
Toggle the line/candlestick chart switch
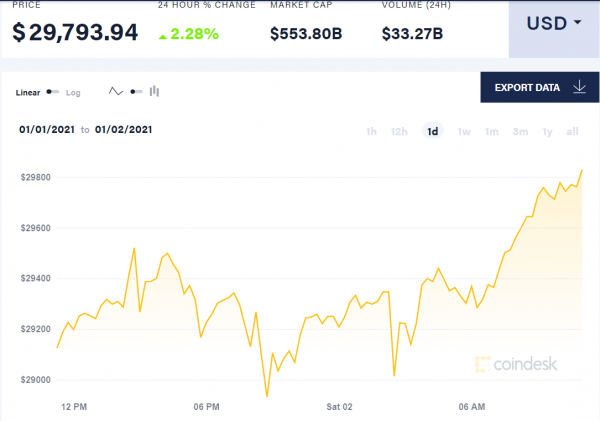tap(136, 92)
